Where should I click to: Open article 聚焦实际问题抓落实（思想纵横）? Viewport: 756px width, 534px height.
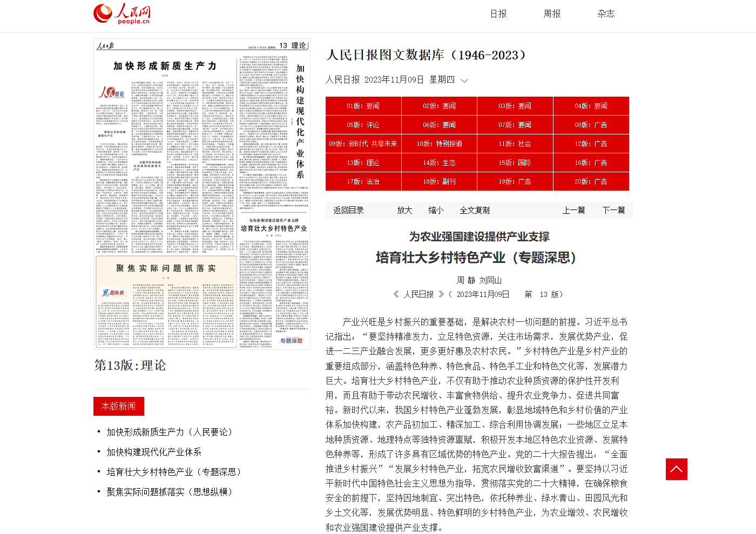pyautogui.click(x=171, y=492)
